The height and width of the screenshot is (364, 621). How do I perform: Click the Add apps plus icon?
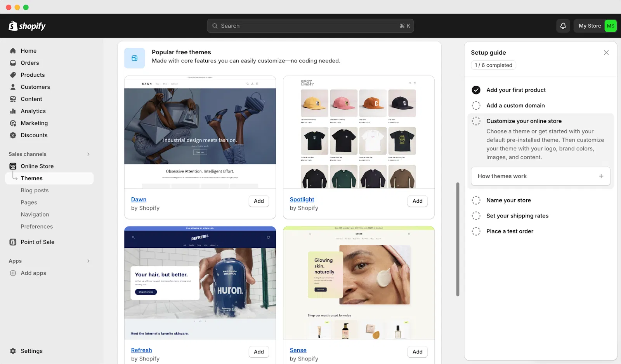[13, 273]
